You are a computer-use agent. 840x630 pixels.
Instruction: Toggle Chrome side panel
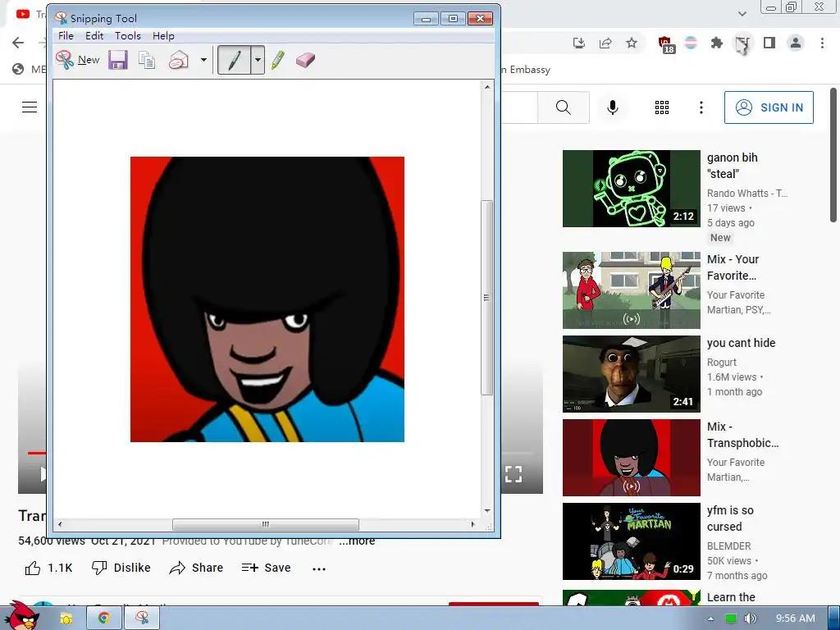(769, 43)
